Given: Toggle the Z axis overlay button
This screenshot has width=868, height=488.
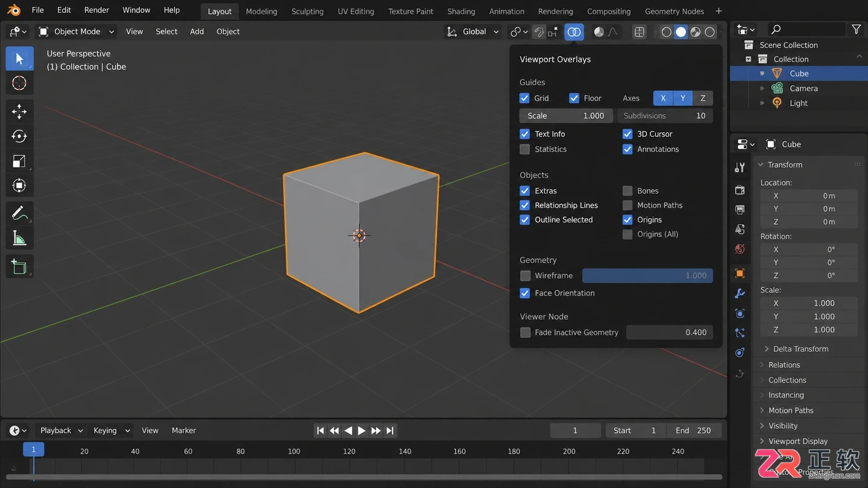Looking at the screenshot, I should click(703, 98).
